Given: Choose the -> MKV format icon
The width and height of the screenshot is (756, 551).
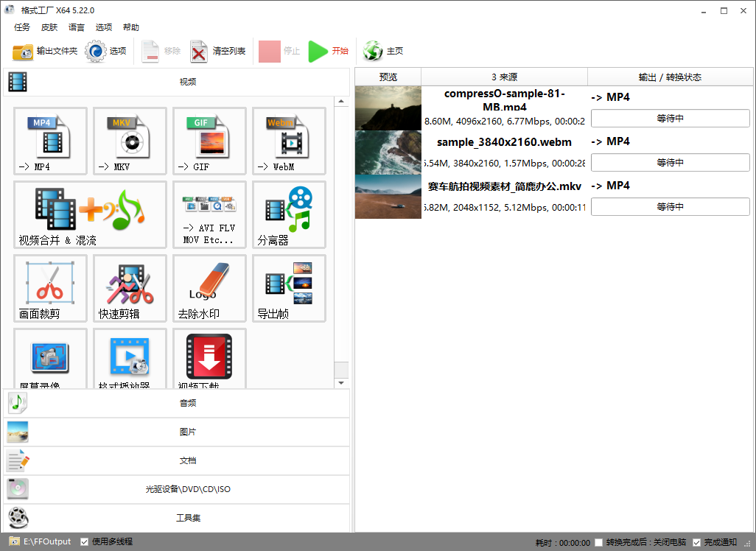Looking at the screenshot, I should pos(130,141).
